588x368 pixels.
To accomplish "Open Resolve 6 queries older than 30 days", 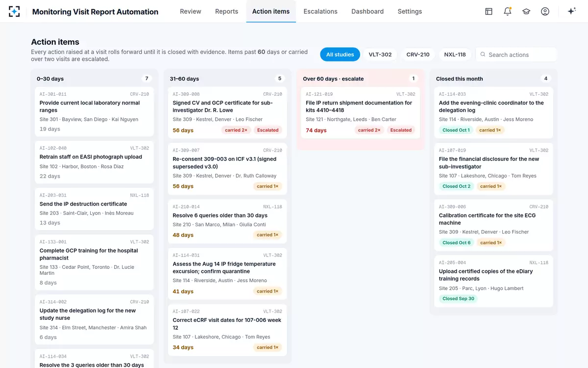I will point(227,221).
